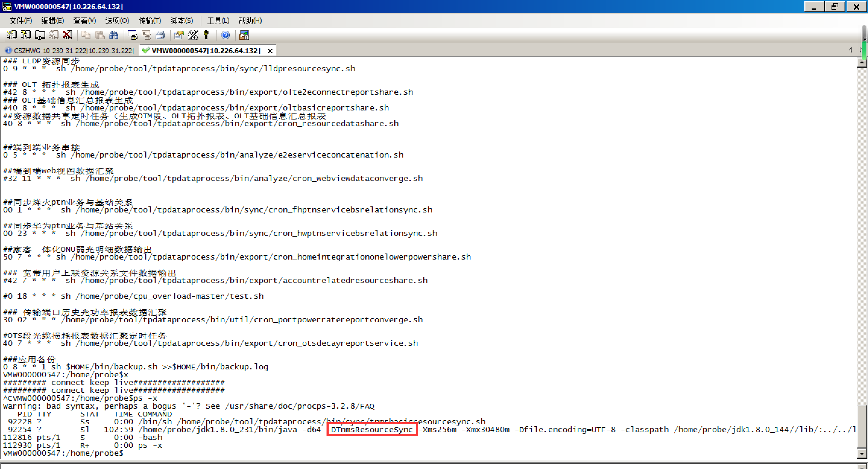
Task: Click the cron_hwptnservicebsrelationsync.sh line
Action: click(x=220, y=234)
